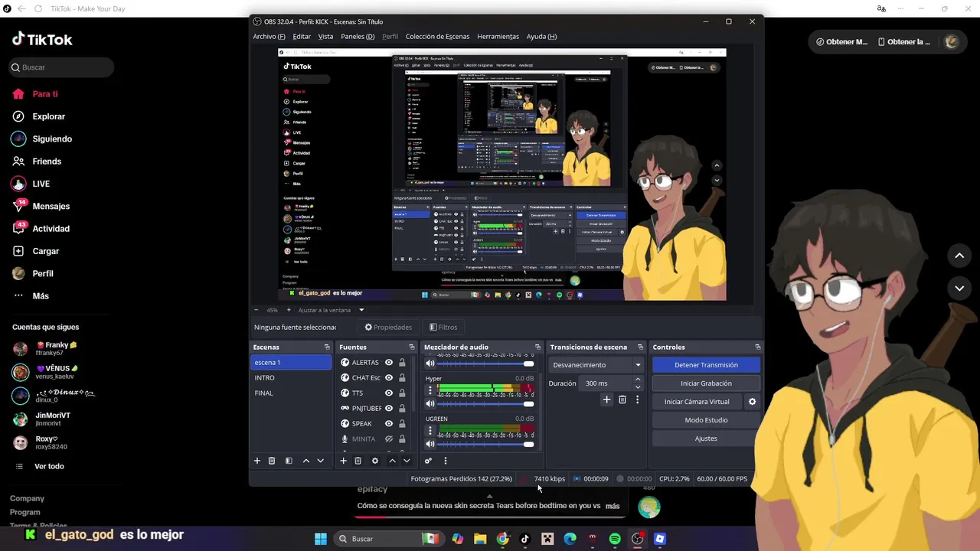The image size is (980, 551).
Task: Open advanced audio properties gears icon
Action: pyautogui.click(x=428, y=461)
